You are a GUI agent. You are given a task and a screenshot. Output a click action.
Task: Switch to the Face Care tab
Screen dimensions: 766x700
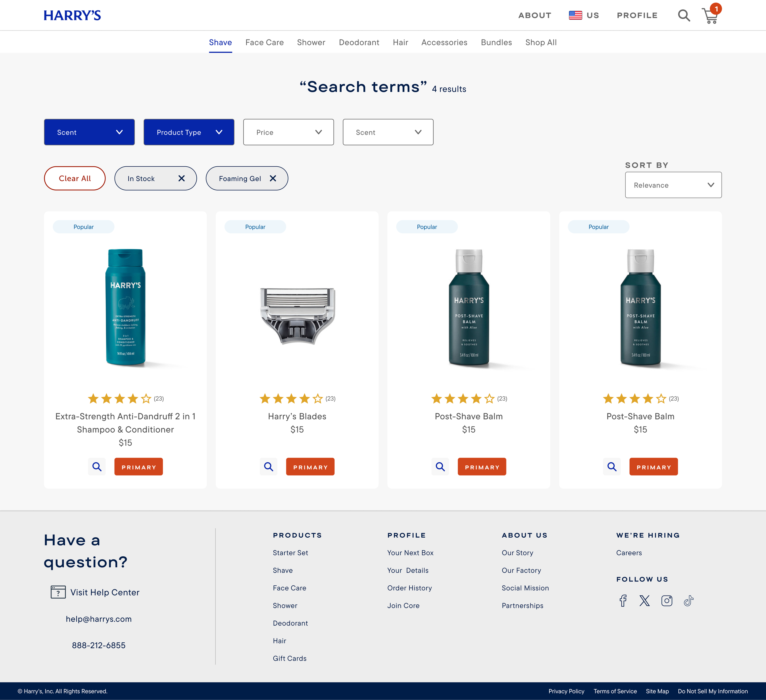[264, 43]
